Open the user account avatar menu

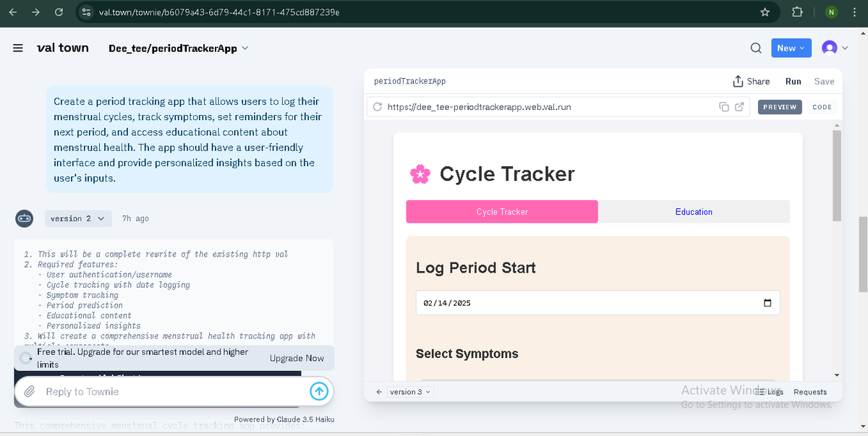(x=834, y=48)
